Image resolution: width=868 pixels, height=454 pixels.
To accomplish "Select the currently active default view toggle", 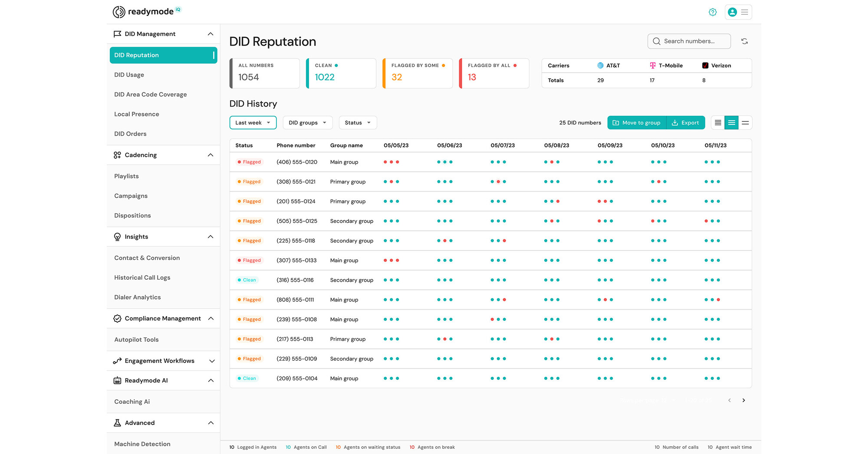I will click(731, 123).
